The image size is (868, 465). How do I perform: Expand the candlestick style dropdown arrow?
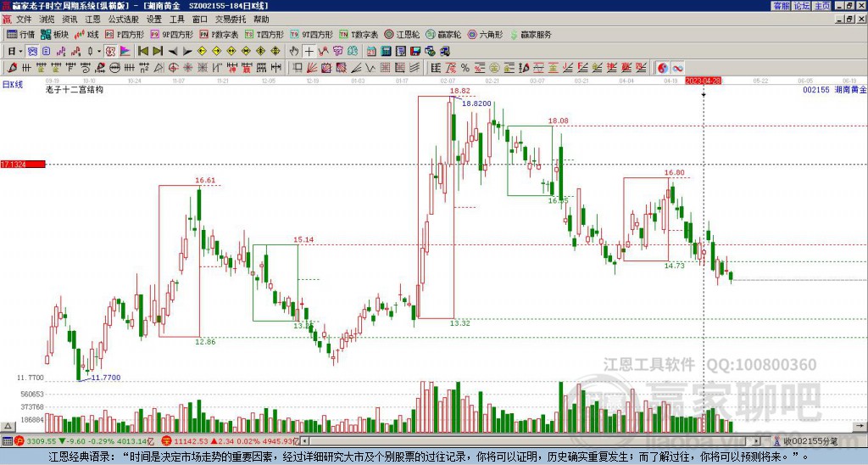99,52
